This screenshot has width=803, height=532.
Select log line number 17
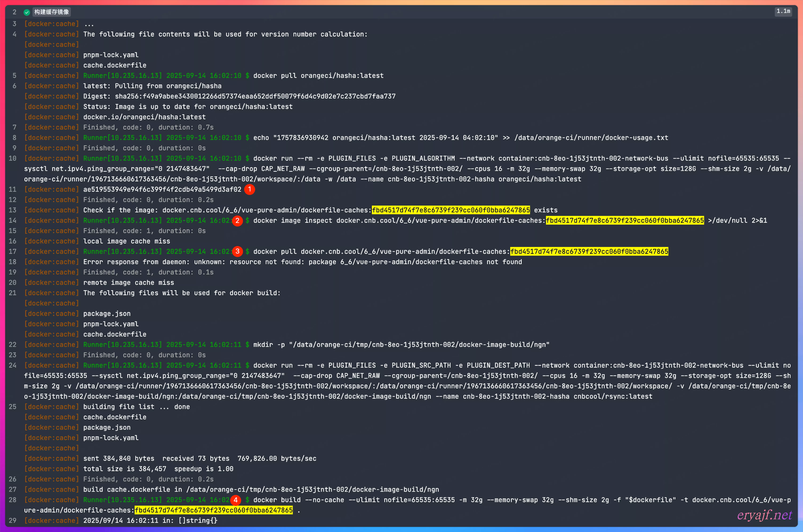tap(13, 252)
